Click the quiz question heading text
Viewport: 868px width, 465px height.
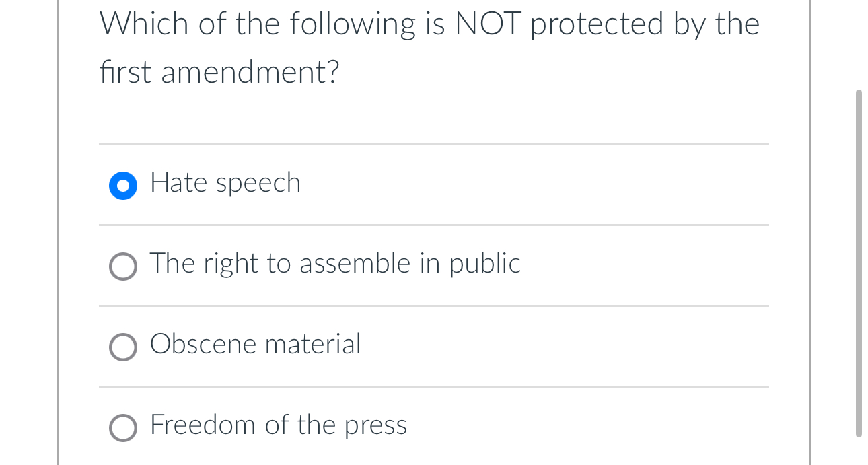click(430, 47)
